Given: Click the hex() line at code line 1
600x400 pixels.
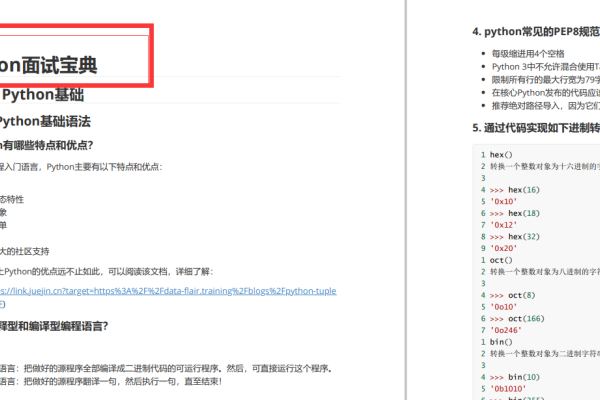Looking at the screenshot, I should [x=501, y=155].
